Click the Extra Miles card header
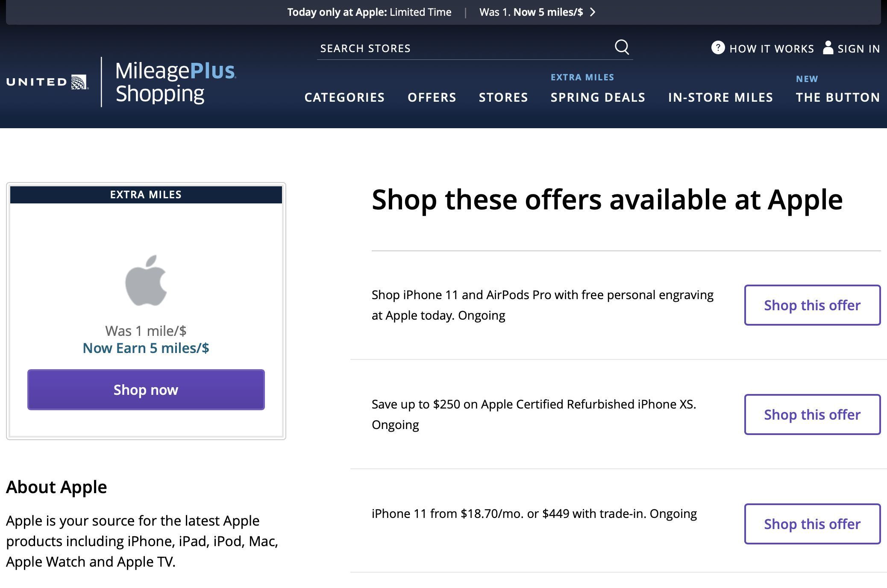This screenshot has width=887, height=588. pos(146,195)
